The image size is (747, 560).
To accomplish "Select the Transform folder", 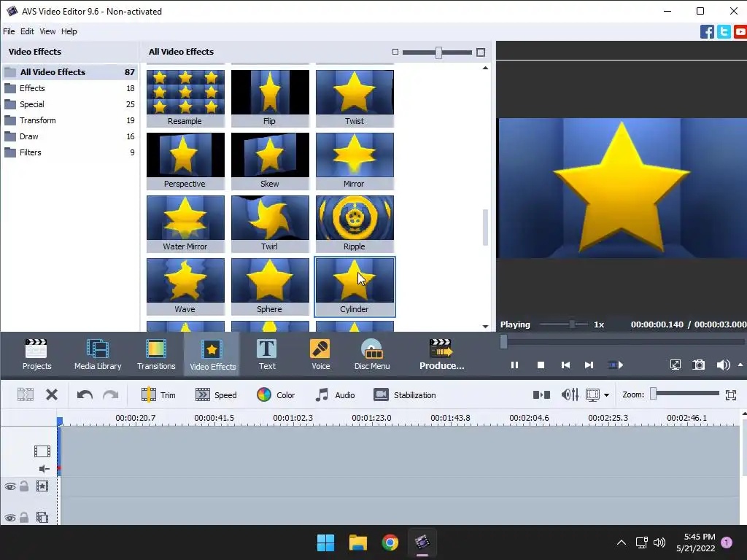I will click(69, 120).
